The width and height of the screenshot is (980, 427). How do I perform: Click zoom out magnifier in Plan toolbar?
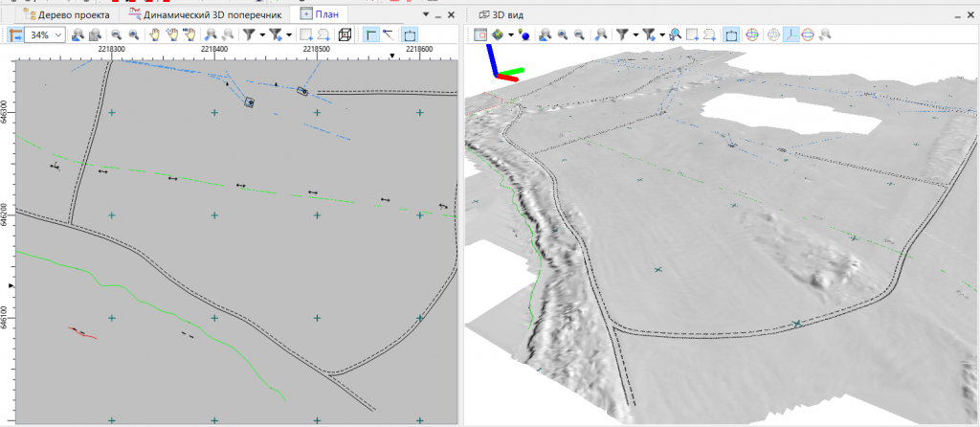pos(116,35)
